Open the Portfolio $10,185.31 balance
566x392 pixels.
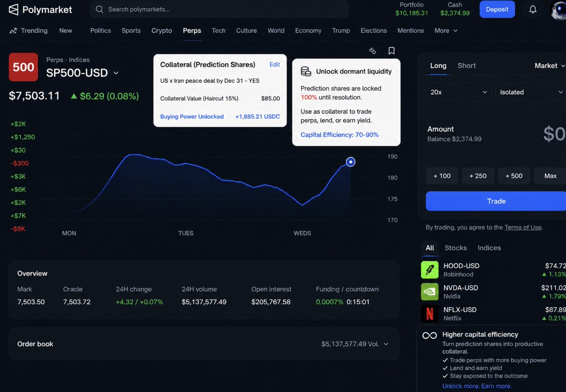click(412, 9)
